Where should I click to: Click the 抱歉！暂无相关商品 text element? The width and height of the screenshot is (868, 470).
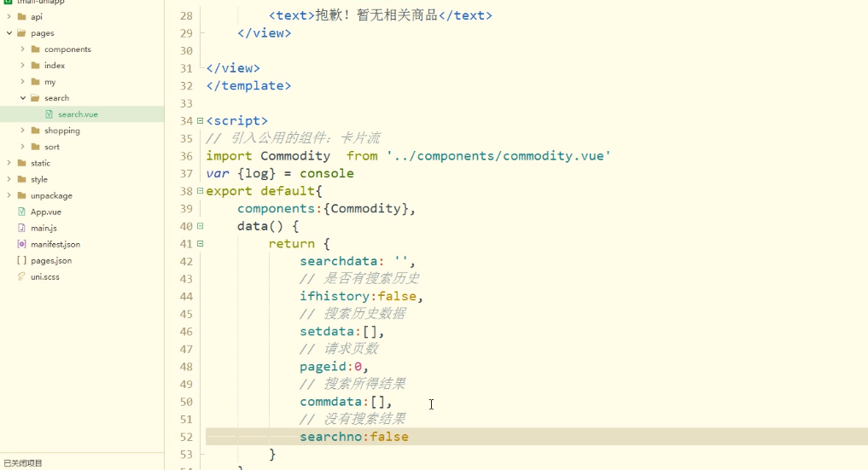376,15
